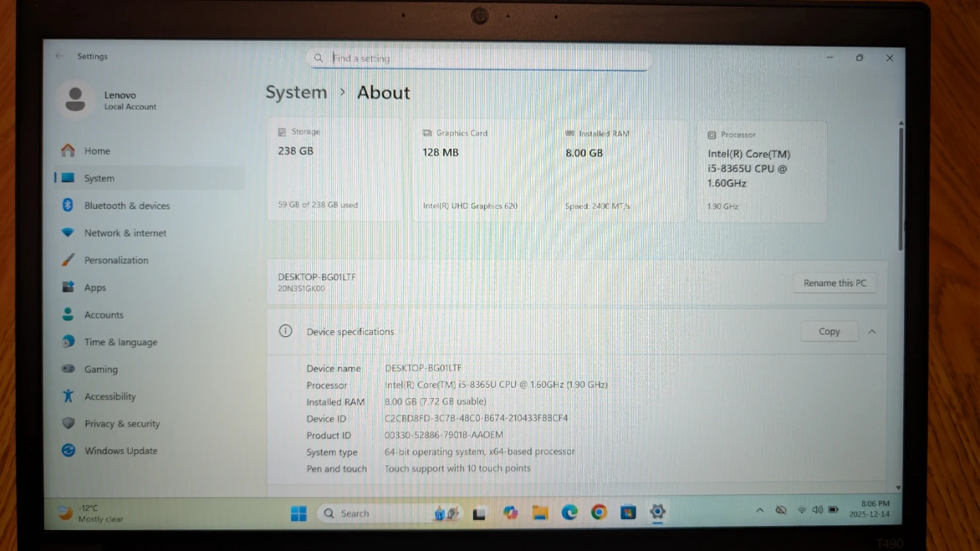Open the Storage info card
This screenshot has height=551, width=980.
click(335, 169)
